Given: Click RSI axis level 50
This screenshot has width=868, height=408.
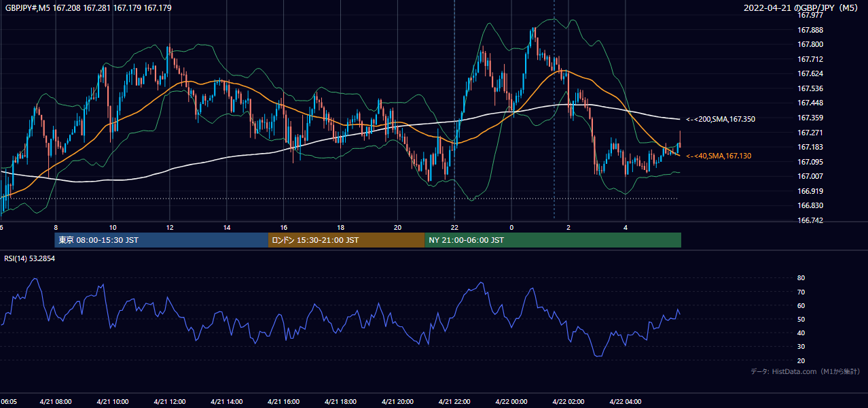Looking at the screenshot, I should click(x=801, y=320).
